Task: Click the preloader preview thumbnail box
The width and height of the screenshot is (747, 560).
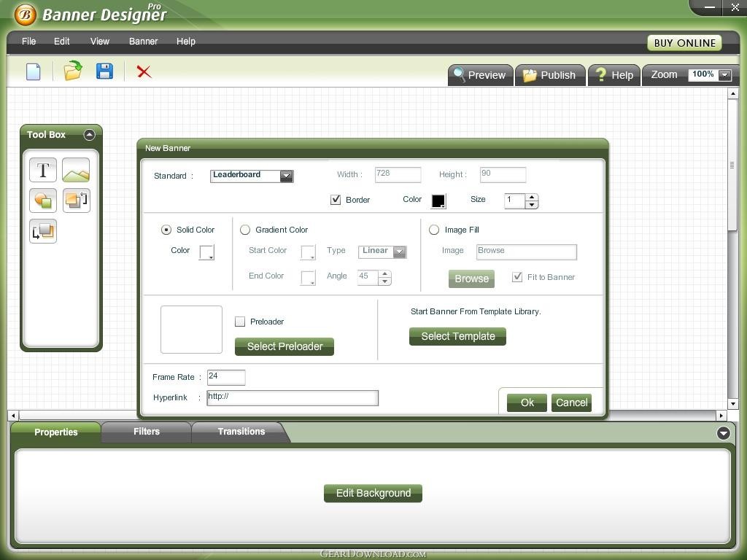Action: coord(192,330)
